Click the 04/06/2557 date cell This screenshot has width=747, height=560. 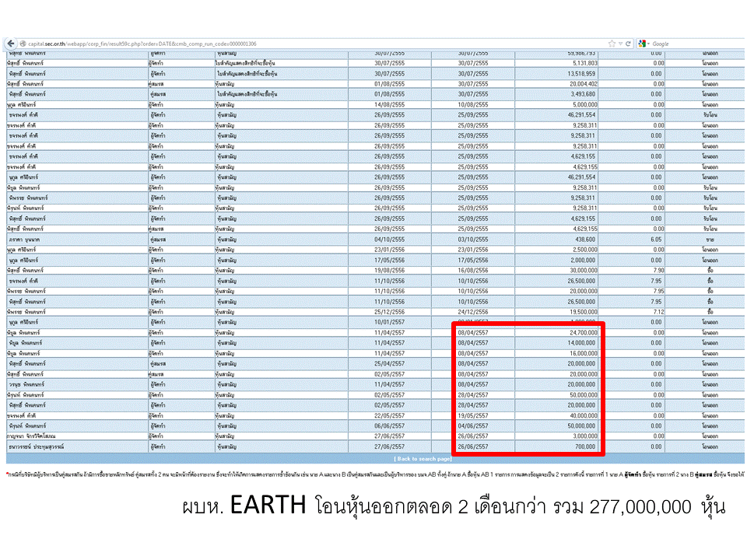click(472, 426)
